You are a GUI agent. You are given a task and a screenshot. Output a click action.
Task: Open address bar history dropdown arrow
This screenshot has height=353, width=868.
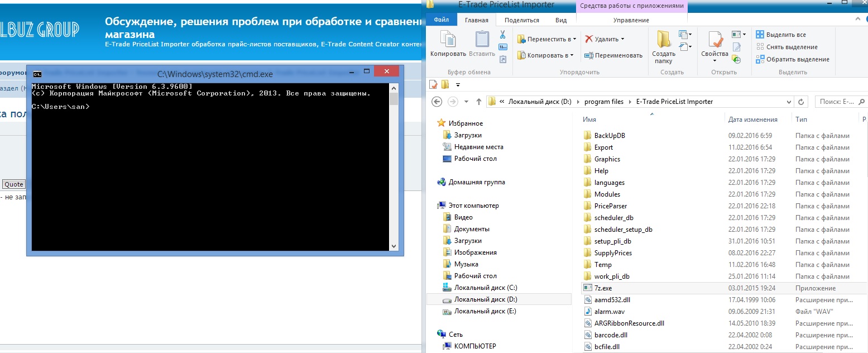(788, 102)
